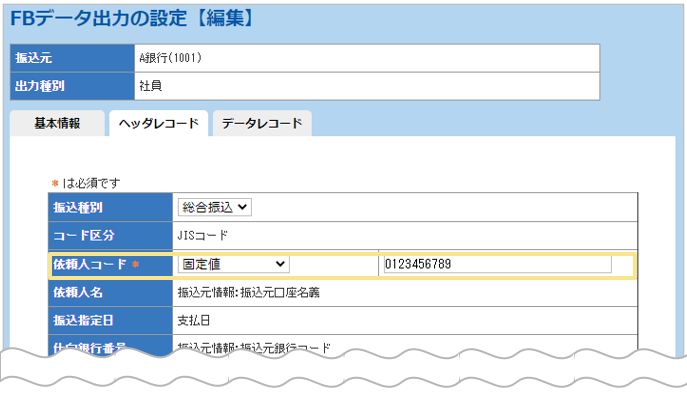Viewport: 687px width, 394px height.
Task: Click the 依頼人コード input field with 0123456789
Action: 497,264
